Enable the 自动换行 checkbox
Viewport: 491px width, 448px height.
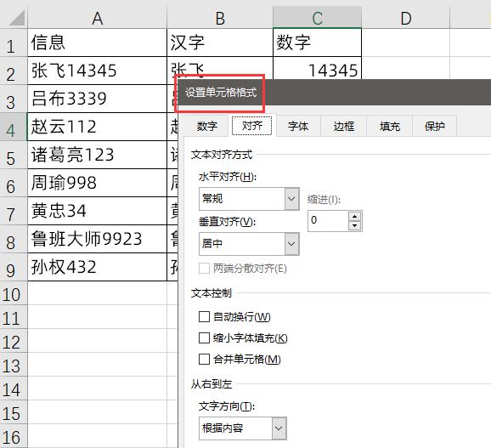[204, 317]
